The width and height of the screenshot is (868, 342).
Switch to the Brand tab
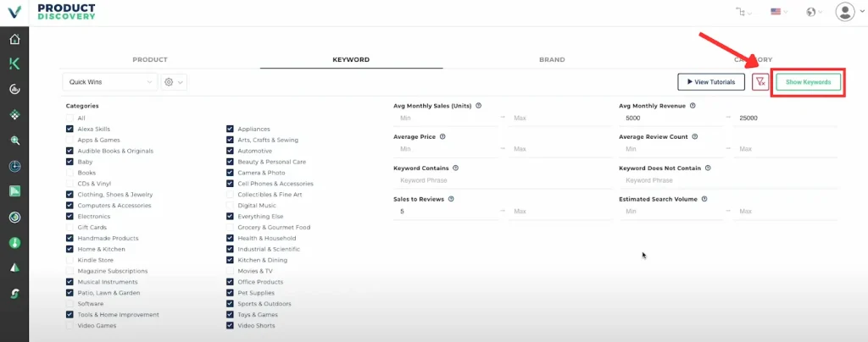[552, 59]
